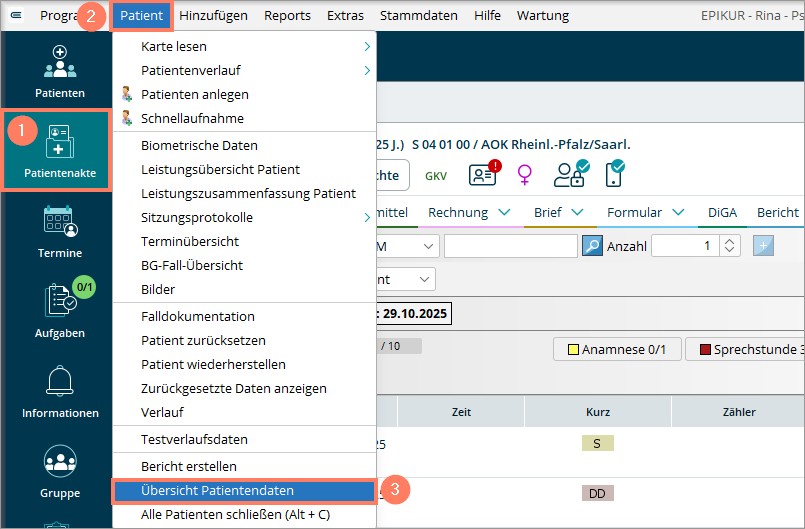The height and width of the screenshot is (529, 805).
Task: Open the Gruppe section
Action: pyautogui.click(x=60, y=471)
